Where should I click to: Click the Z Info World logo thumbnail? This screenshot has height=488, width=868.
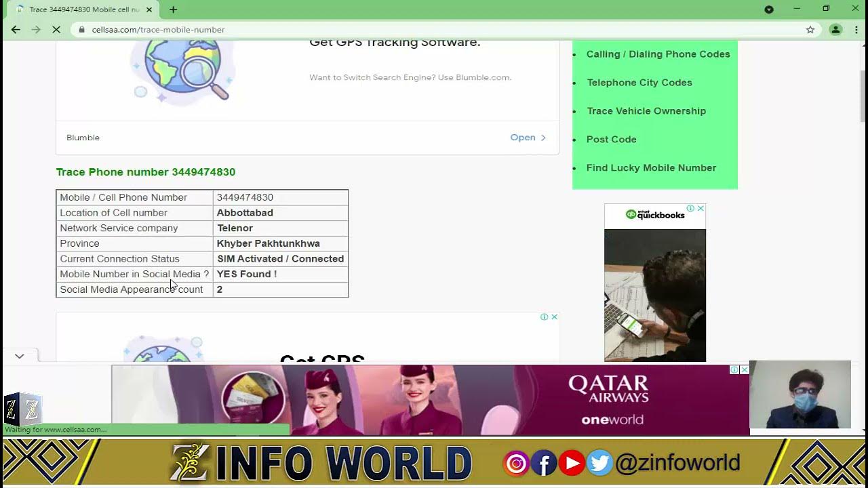23,409
